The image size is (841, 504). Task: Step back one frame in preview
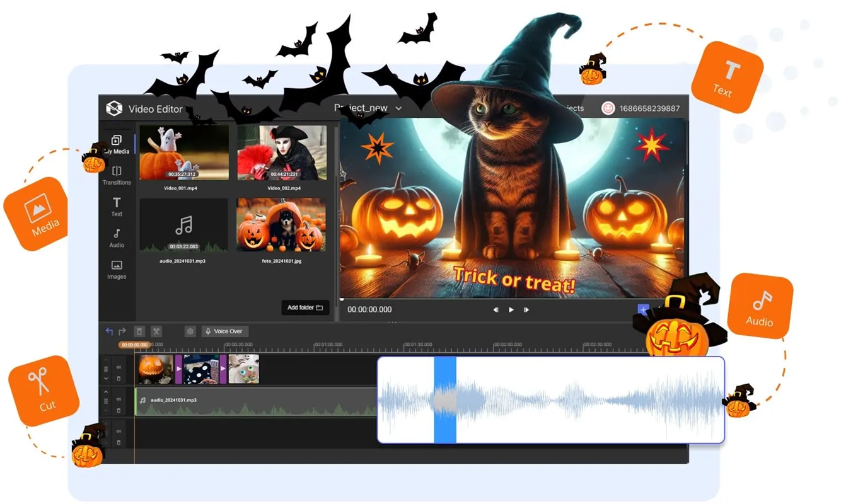click(496, 310)
